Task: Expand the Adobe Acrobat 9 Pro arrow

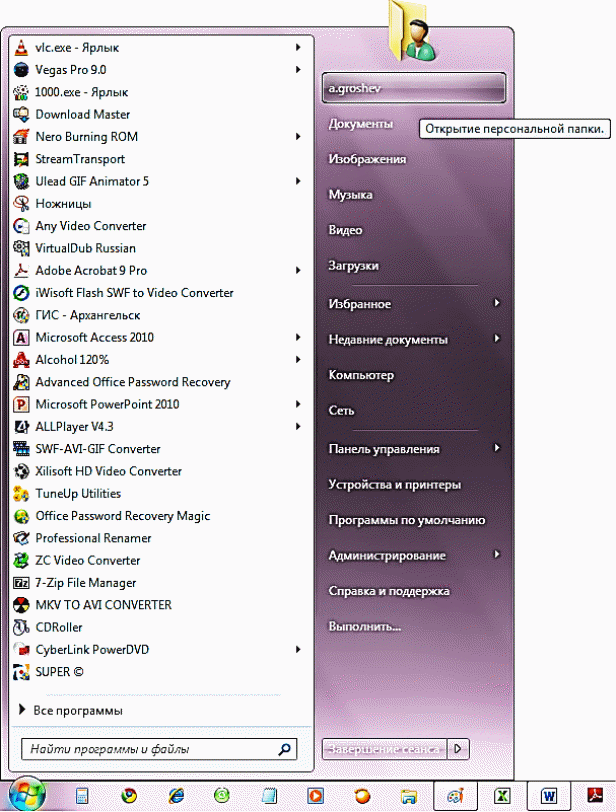Action: [298, 270]
